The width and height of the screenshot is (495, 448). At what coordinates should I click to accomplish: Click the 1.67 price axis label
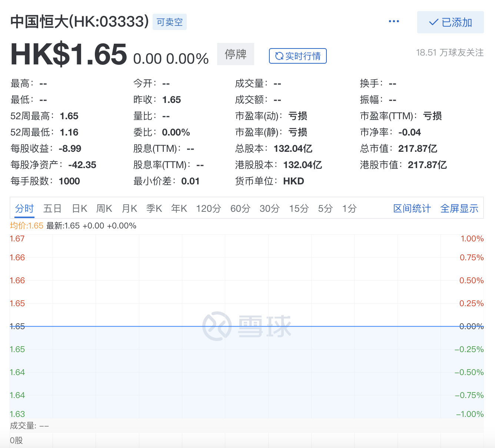(17, 239)
